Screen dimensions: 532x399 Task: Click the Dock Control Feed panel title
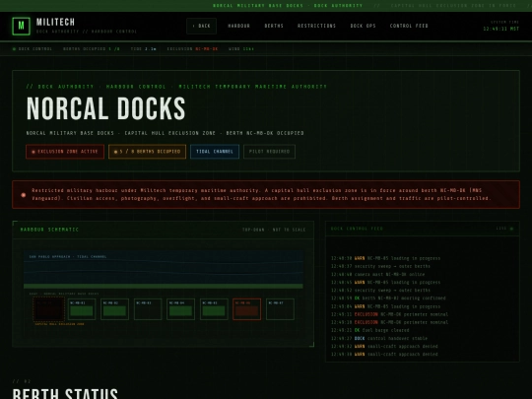coord(357,229)
